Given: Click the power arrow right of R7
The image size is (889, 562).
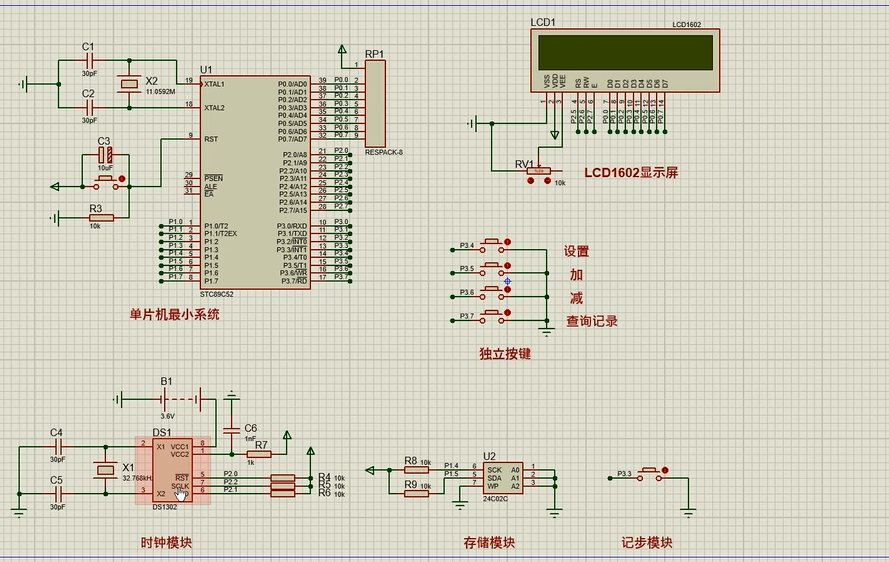Looking at the screenshot, I should pos(287,436).
